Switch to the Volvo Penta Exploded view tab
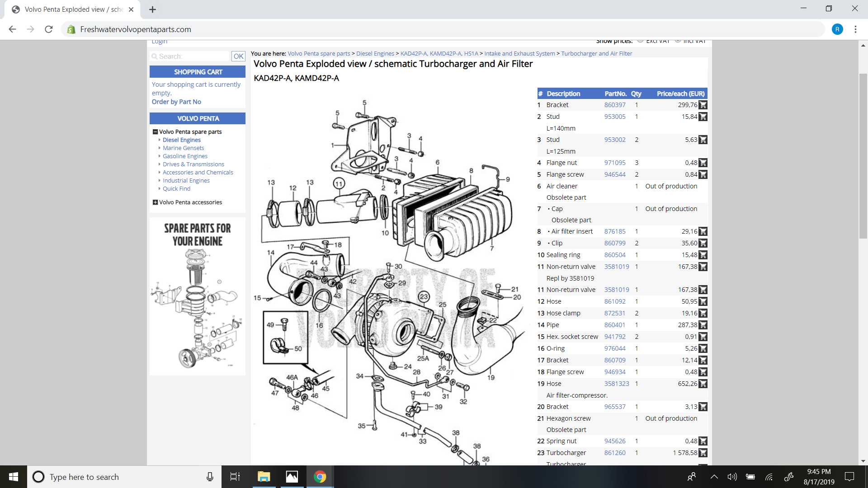Image resolution: width=868 pixels, height=488 pixels. pyautogui.click(x=72, y=9)
